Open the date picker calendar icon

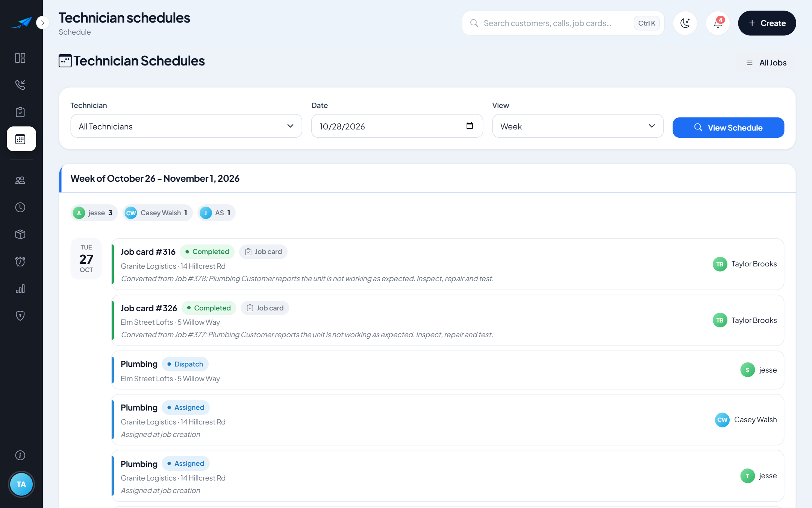(470, 126)
